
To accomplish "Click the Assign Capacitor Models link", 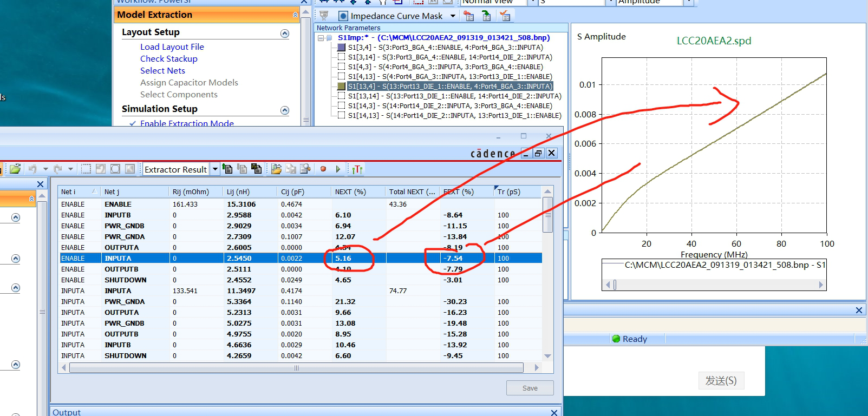I will click(189, 83).
